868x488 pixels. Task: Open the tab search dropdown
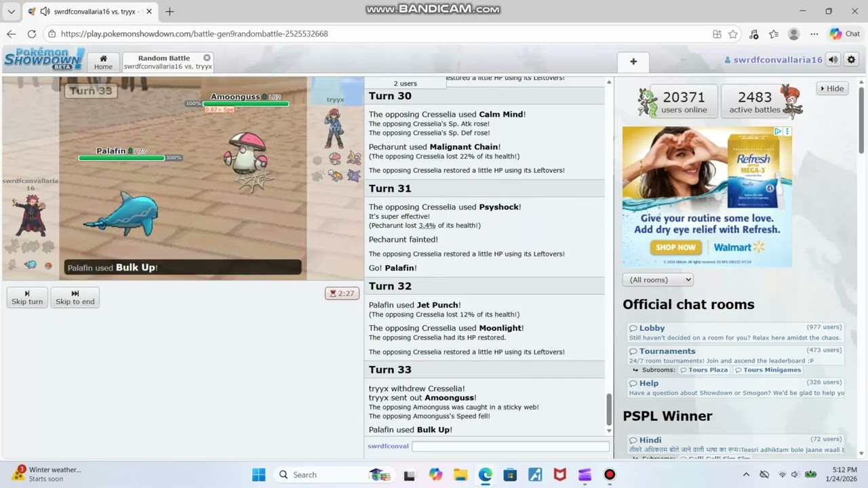pos(12,12)
